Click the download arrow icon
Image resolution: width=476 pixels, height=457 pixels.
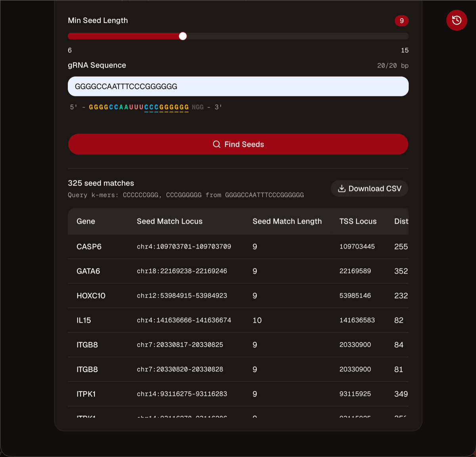342,189
